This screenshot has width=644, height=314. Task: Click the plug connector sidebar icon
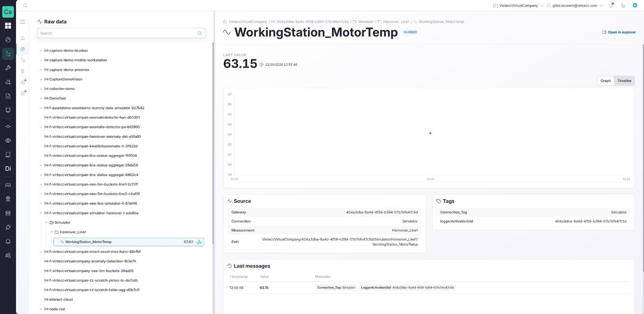(8, 227)
